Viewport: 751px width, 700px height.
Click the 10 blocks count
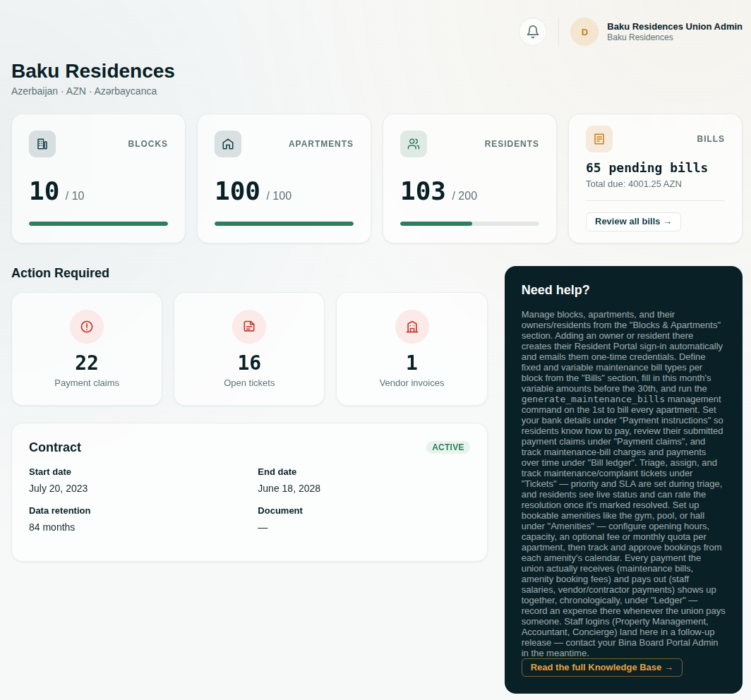[x=44, y=191]
